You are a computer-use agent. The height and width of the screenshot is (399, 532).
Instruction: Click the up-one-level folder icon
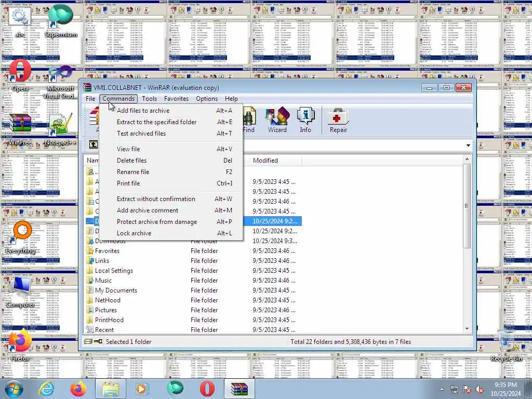(94, 144)
